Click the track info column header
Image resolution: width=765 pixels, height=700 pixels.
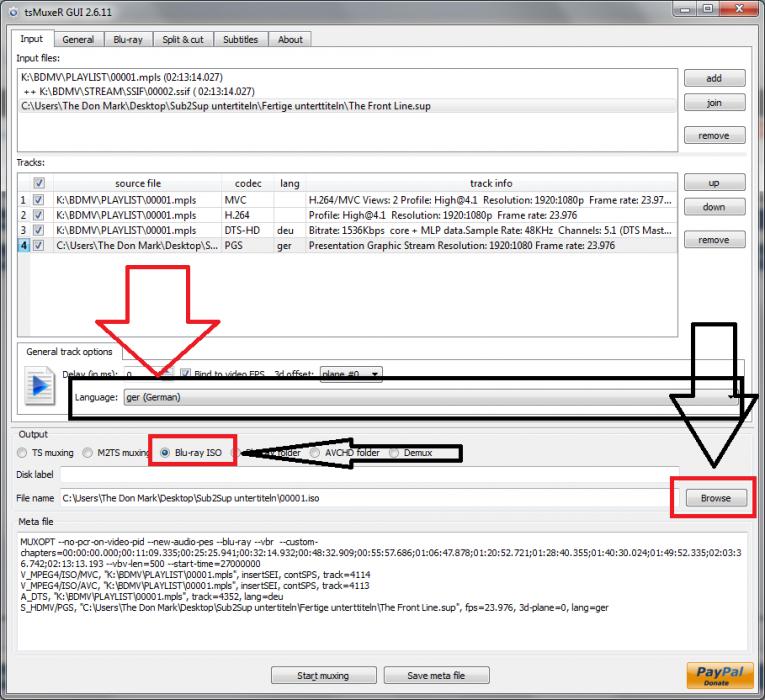491,183
